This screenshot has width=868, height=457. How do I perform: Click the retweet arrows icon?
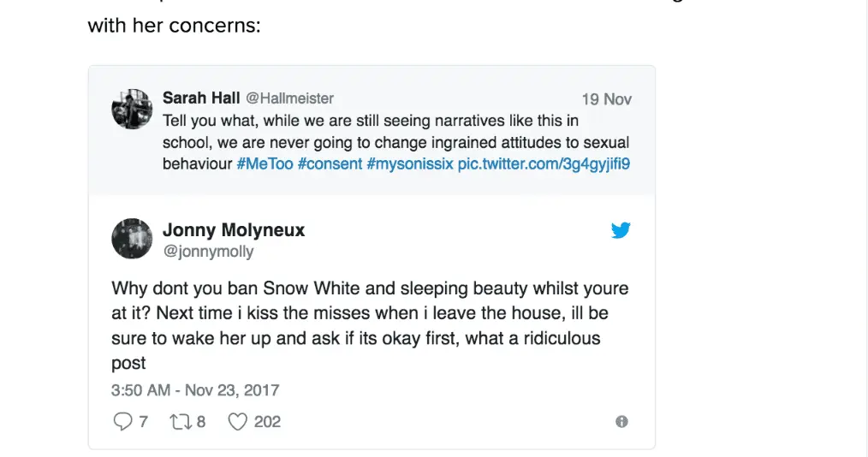point(180,421)
